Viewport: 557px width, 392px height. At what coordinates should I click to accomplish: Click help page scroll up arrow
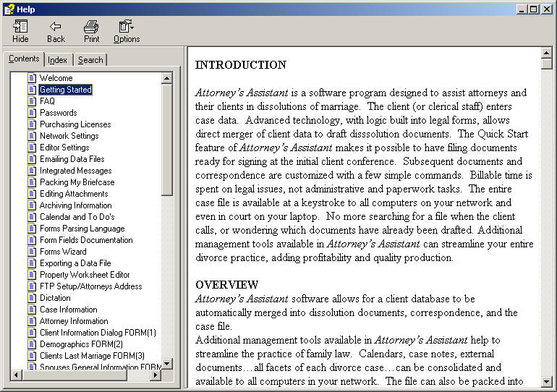click(546, 53)
